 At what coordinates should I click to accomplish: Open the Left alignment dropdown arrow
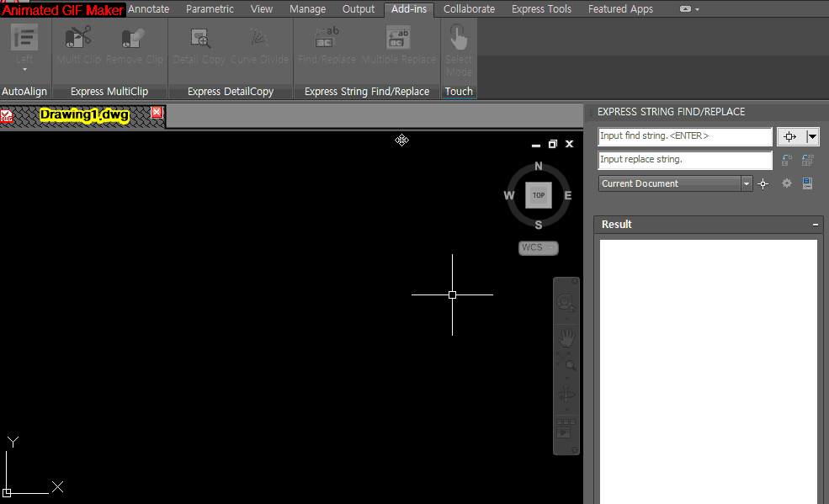pos(24,70)
